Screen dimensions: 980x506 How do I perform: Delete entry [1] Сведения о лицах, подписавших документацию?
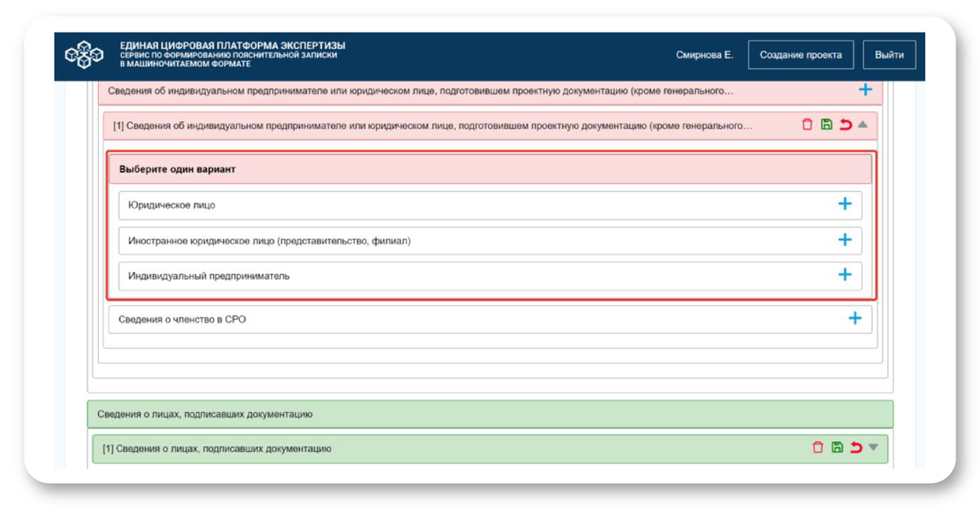pyautogui.click(x=817, y=448)
